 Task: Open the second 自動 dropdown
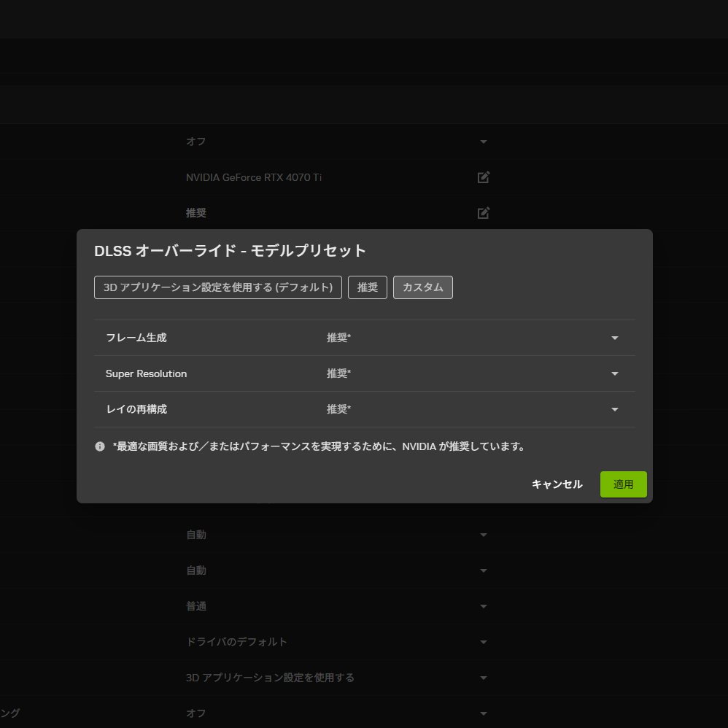pos(484,570)
